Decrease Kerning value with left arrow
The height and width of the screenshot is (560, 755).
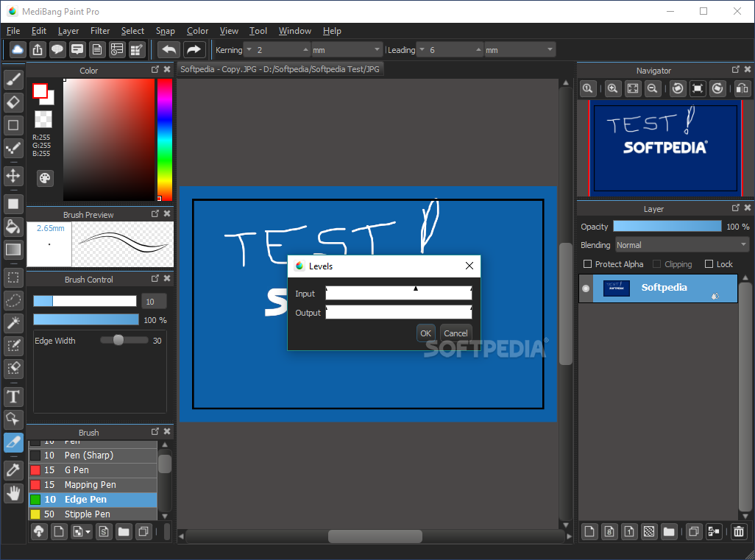click(249, 49)
